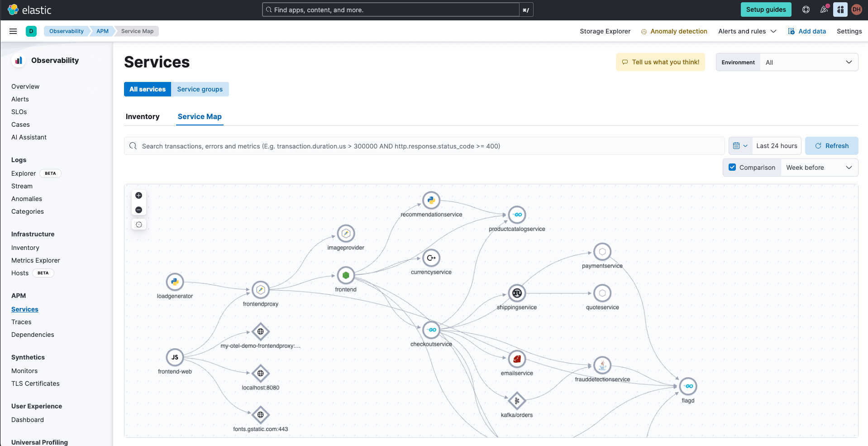Click the transactions search query field
Screen dimensions: 868x446
coord(425,146)
